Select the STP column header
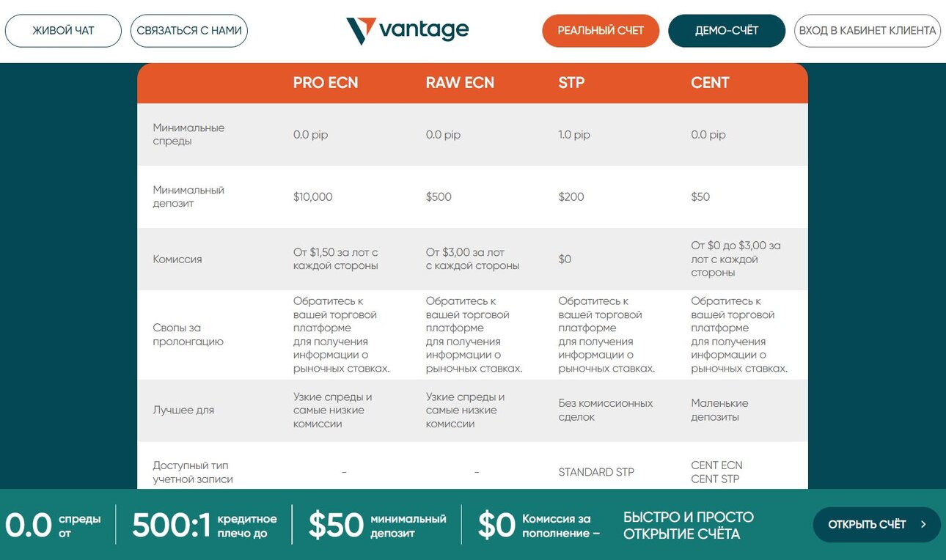This screenshot has height=560, width=946. 571,83
